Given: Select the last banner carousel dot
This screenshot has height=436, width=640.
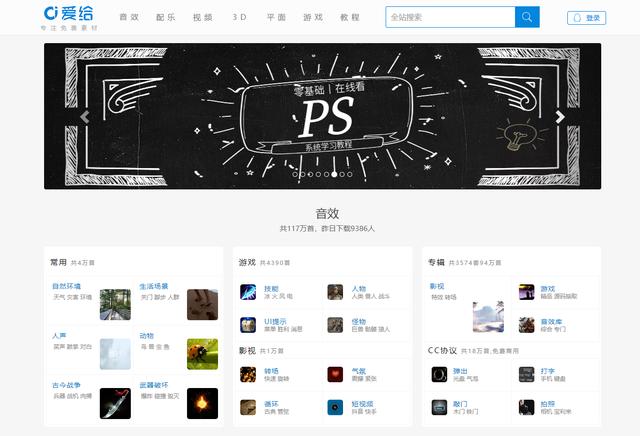Looking at the screenshot, I should 350,174.
